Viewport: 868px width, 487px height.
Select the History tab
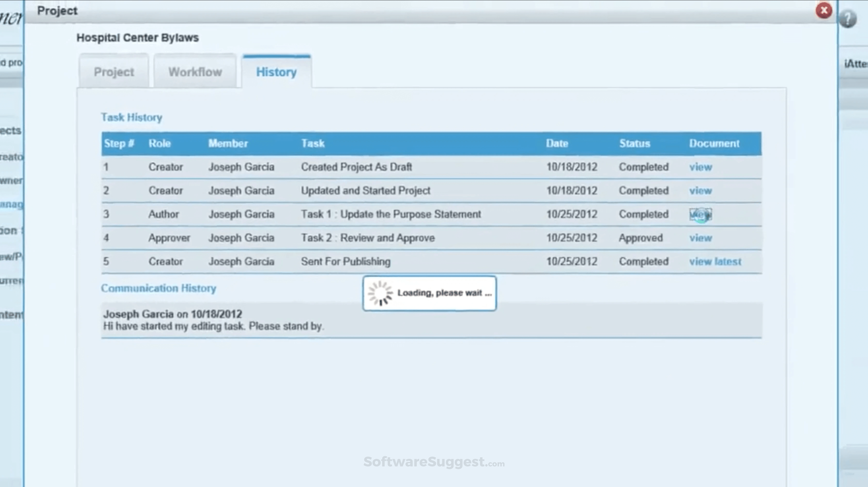pos(276,72)
